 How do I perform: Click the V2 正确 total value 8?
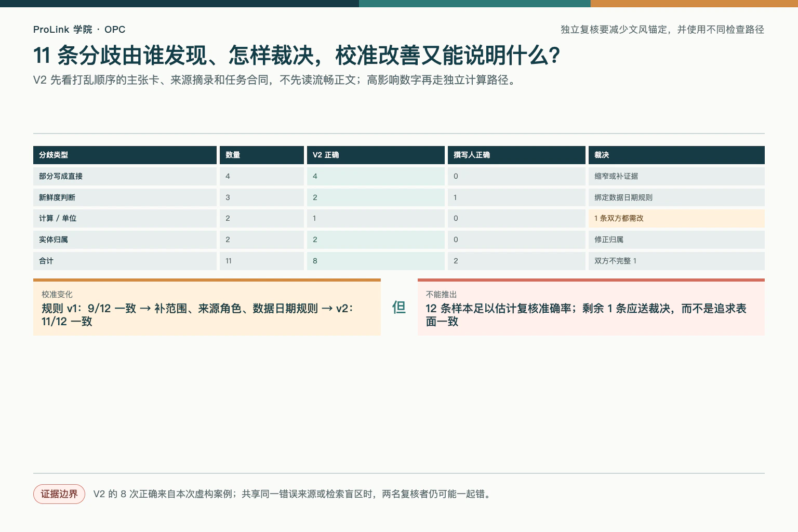376,261
